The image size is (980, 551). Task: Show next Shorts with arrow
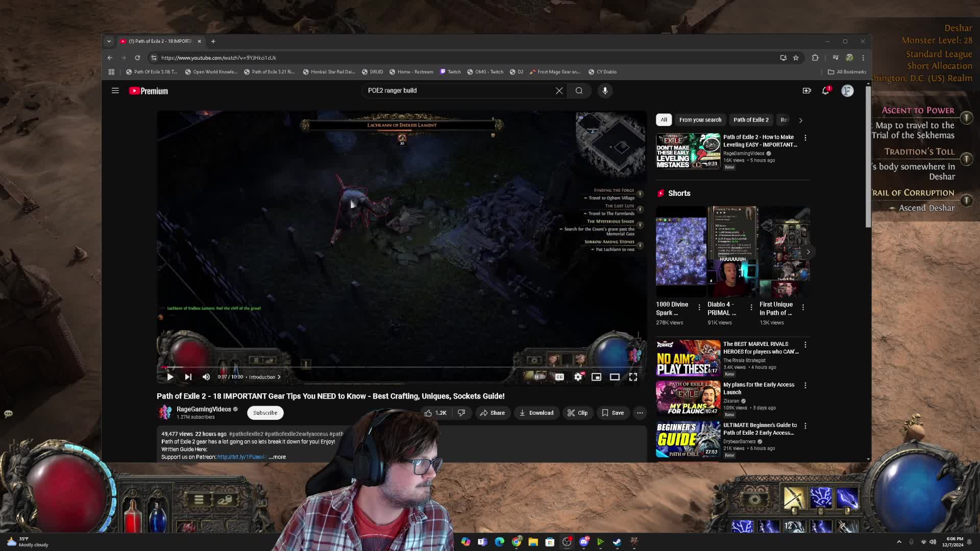[808, 252]
